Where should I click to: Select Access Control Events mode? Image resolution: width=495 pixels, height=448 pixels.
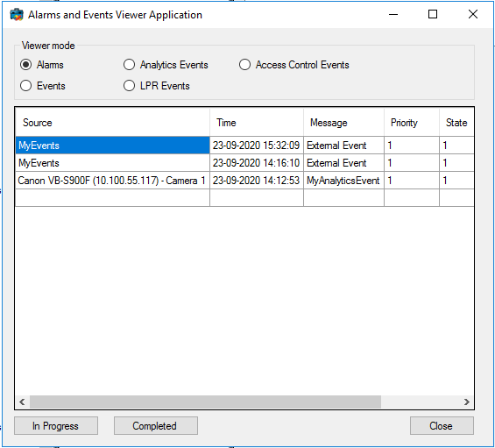[x=293, y=65]
